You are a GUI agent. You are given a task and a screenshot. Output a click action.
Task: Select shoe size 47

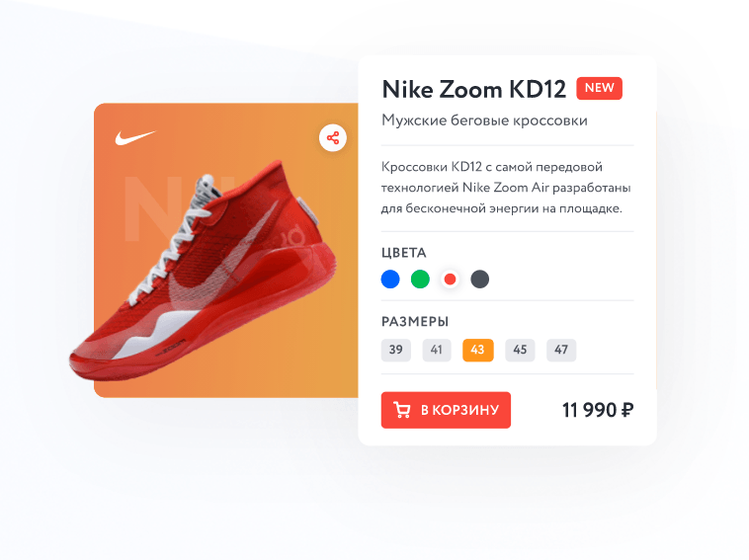click(x=561, y=350)
